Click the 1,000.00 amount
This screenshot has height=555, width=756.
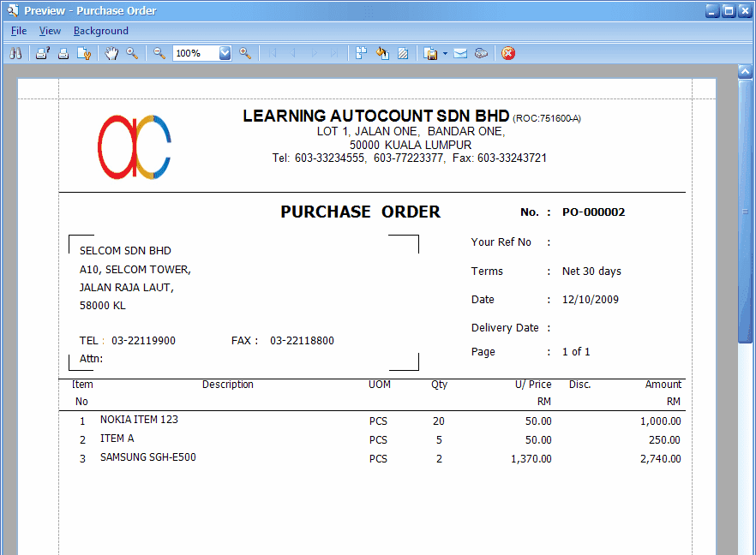pos(661,421)
